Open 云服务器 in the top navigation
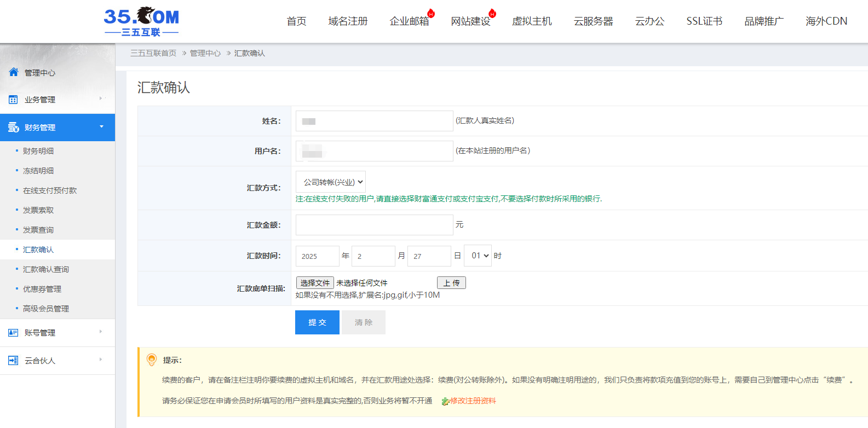 [593, 21]
